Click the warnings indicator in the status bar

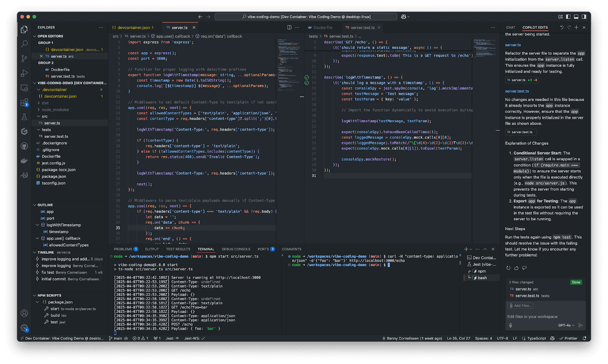[144, 338]
